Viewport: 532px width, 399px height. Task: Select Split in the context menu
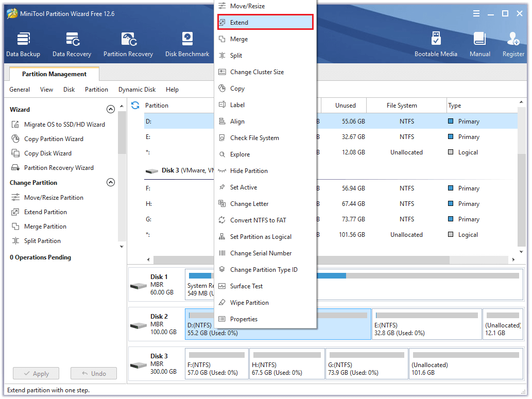[265, 55]
